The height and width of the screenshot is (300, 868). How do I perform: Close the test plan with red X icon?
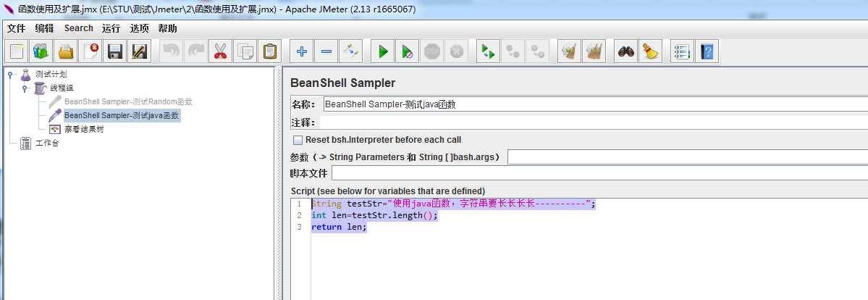tap(90, 51)
